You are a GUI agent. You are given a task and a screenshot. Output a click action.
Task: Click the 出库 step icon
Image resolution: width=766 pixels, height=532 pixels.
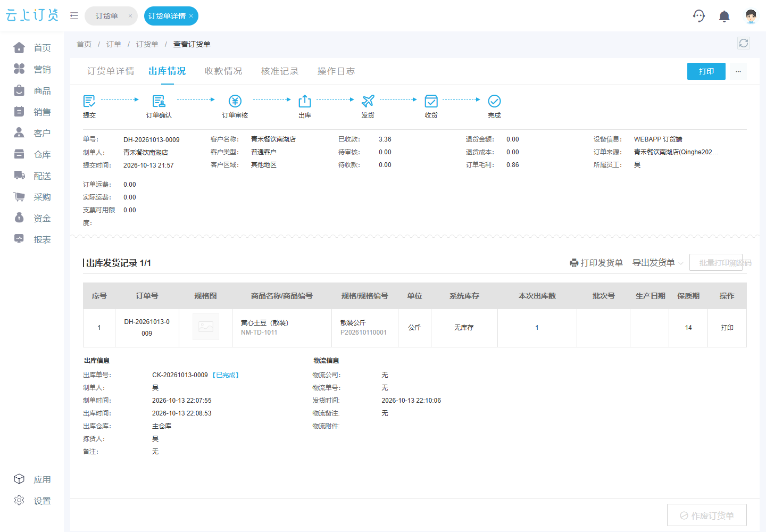(x=305, y=101)
